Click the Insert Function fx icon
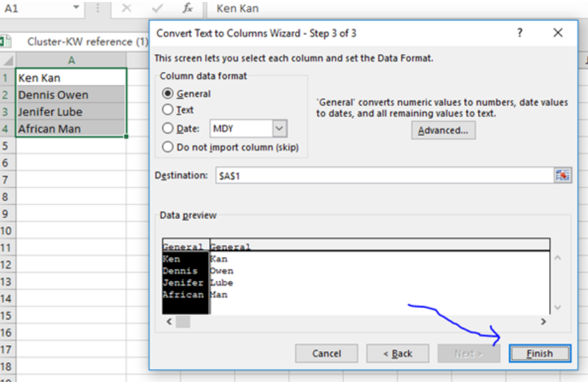This screenshot has width=588, height=382. [x=188, y=9]
